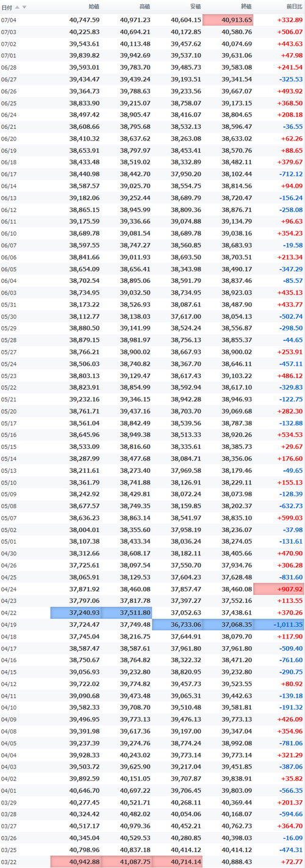Click the blue highlighted low 36,733.06
The height and width of the screenshot is (868, 305).
click(177, 624)
